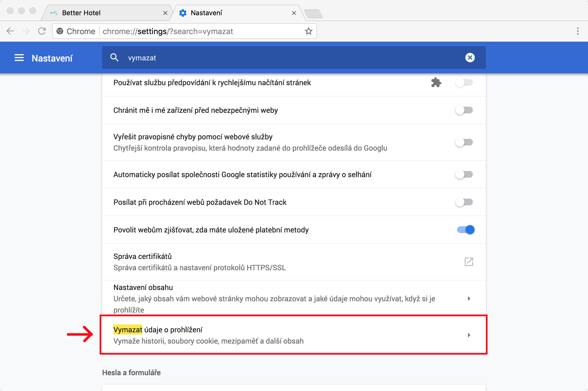Click the bookmark star icon
The height and width of the screenshot is (391, 588).
(x=309, y=31)
